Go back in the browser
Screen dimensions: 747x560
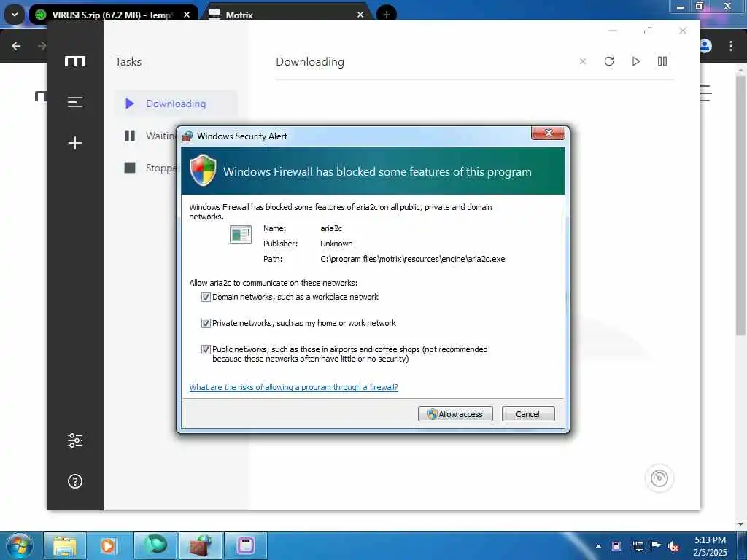coord(16,46)
